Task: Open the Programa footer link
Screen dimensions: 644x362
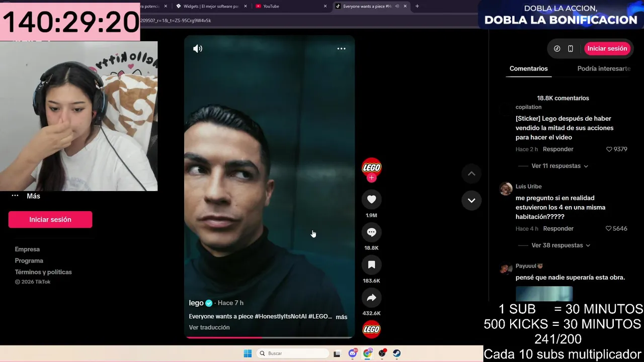Action: point(29,261)
